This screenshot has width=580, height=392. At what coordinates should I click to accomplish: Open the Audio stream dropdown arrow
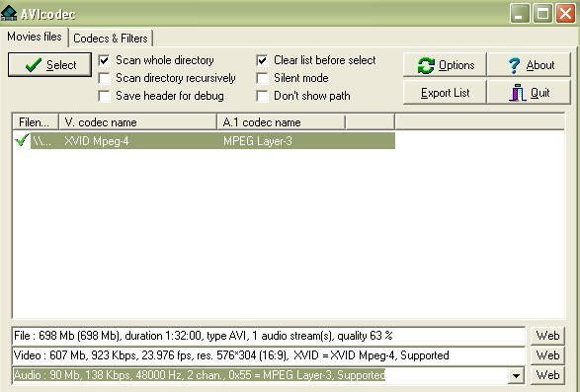516,376
